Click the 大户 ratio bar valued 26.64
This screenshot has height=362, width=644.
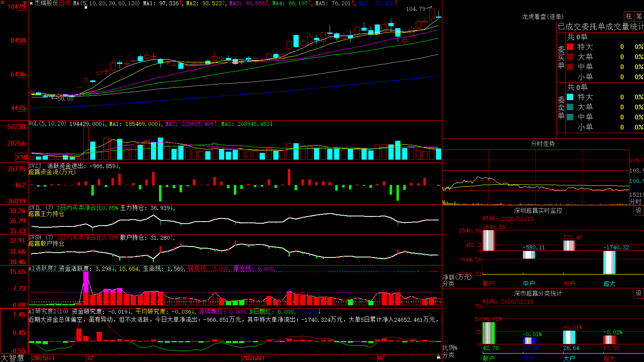point(569,337)
